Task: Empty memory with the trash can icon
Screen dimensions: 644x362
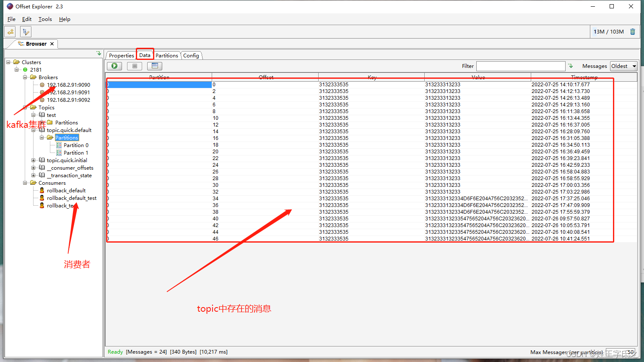Action: click(x=633, y=31)
